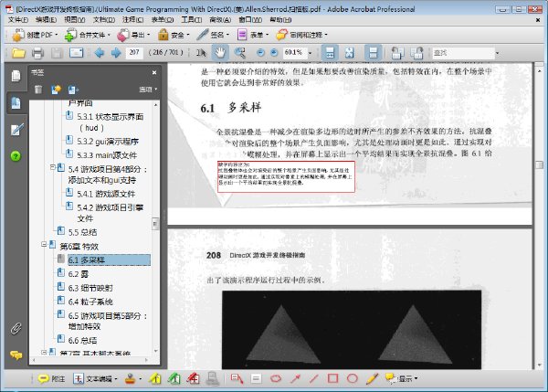Click the open file folder icon
This screenshot has width=548, height=392.
18,53
